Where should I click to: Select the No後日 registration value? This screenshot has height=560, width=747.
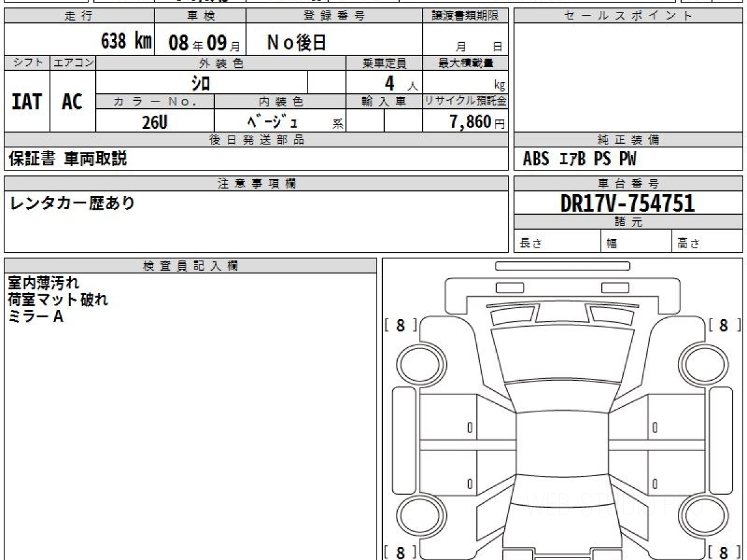pos(296,43)
